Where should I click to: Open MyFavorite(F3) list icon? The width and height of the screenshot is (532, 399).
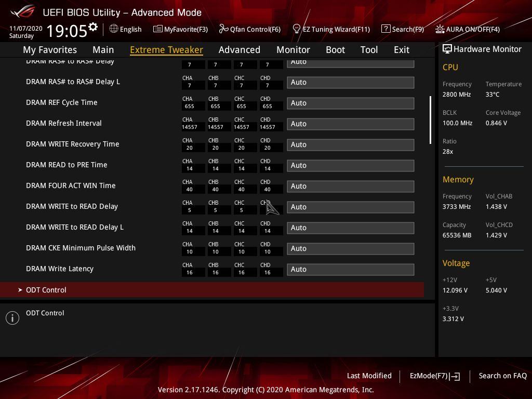click(157, 29)
